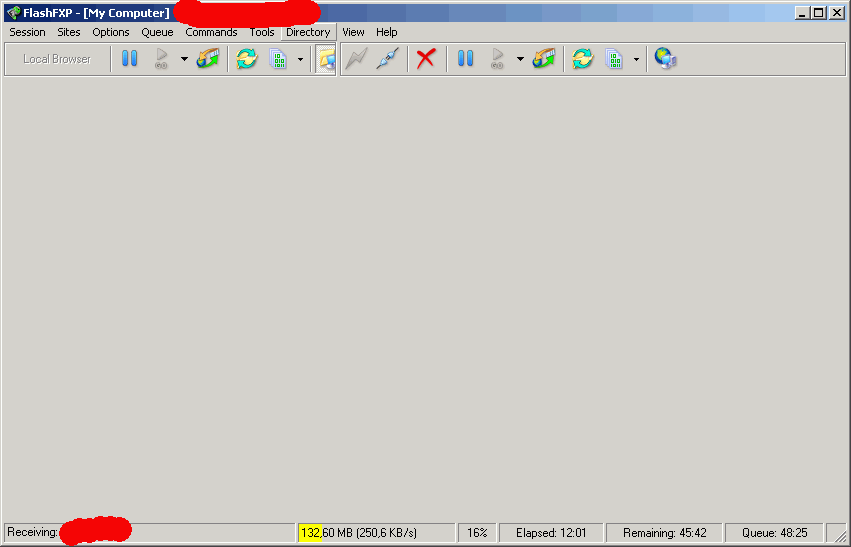Open the Commands menu

pyautogui.click(x=211, y=32)
